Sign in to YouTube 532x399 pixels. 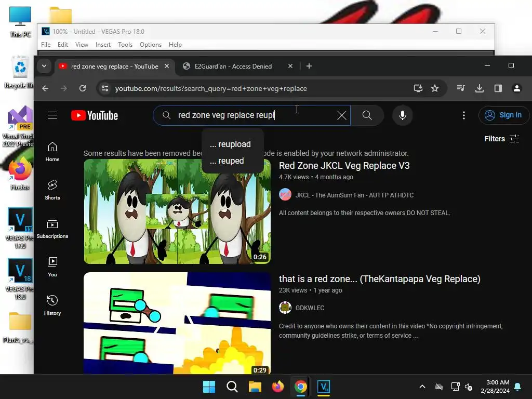[503, 115]
